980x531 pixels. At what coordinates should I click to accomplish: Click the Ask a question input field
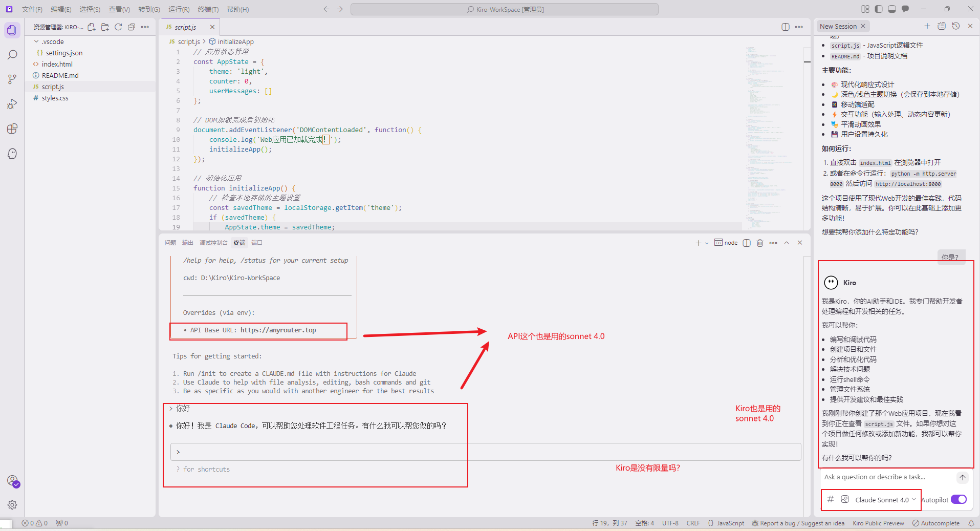pyautogui.click(x=888, y=477)
